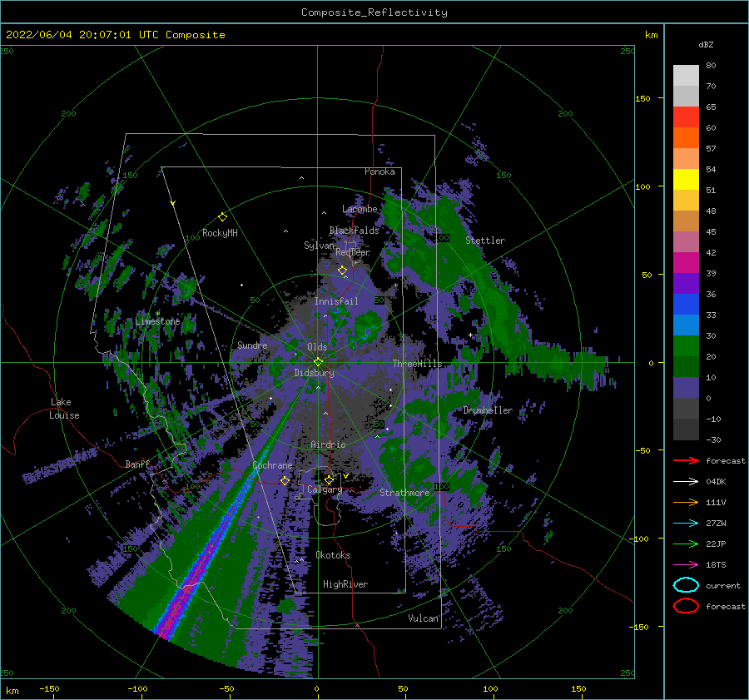Click the Vulcan city label
Screen dimensions: 749x700
[x=424, y=618]
